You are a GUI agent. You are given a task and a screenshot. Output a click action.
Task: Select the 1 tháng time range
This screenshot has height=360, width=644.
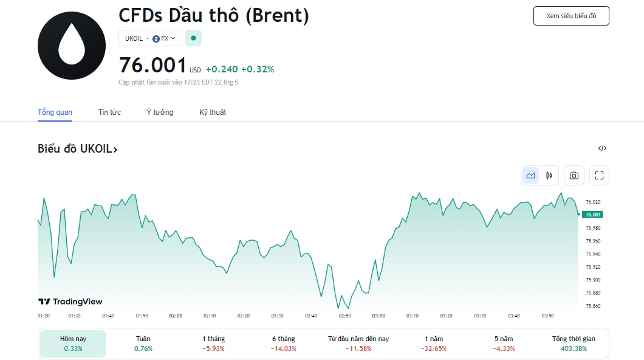pos(214,344)
